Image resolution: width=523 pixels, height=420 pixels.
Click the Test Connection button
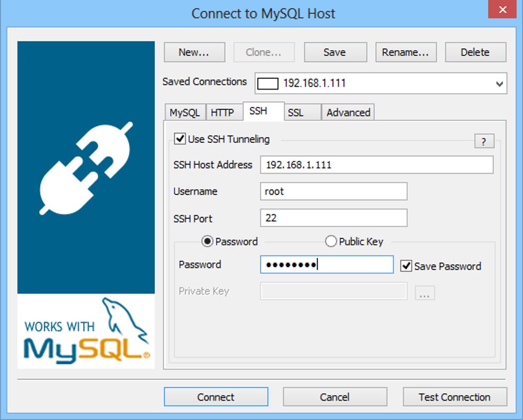454,397
